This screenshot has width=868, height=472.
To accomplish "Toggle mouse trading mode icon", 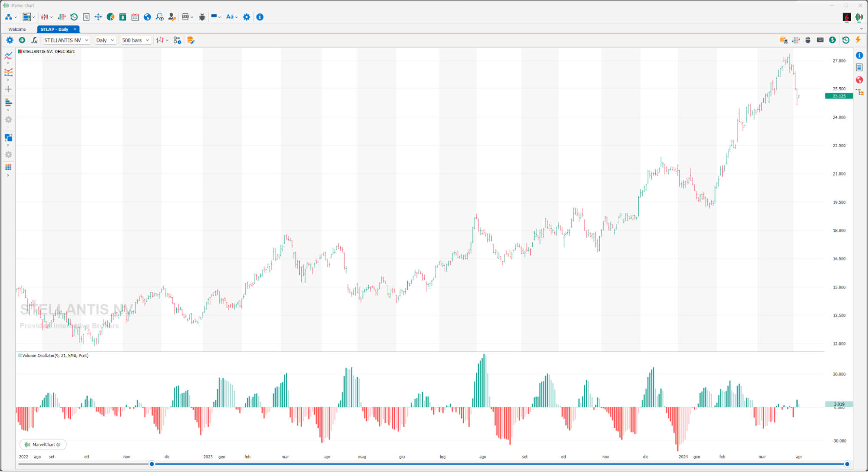I will coord(808,40).
